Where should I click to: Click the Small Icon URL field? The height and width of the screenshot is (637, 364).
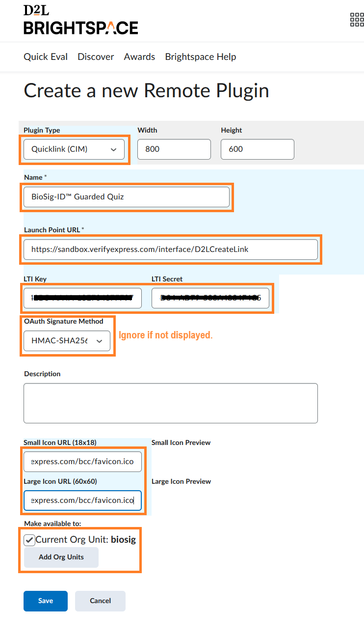[82, 462]
